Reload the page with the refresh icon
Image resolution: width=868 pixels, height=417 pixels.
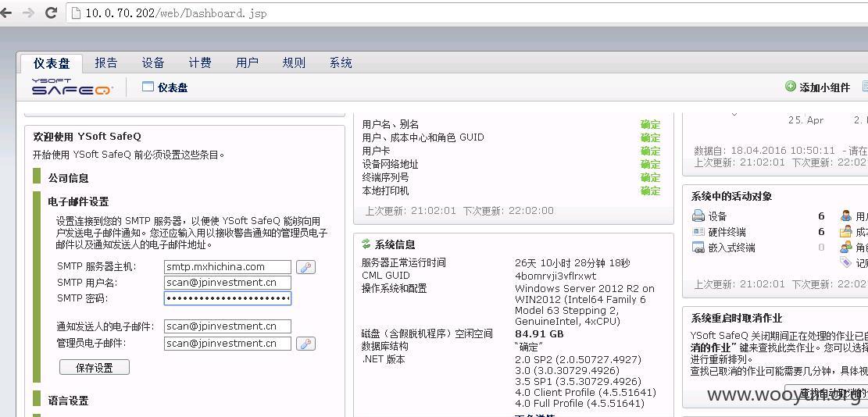click(52, 12)
